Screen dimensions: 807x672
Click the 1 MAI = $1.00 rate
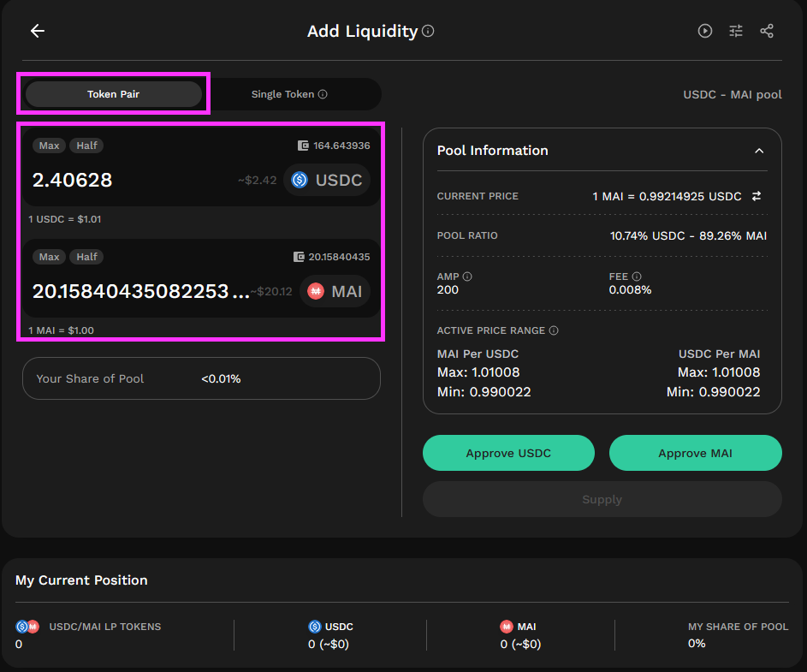coord(61,330)
